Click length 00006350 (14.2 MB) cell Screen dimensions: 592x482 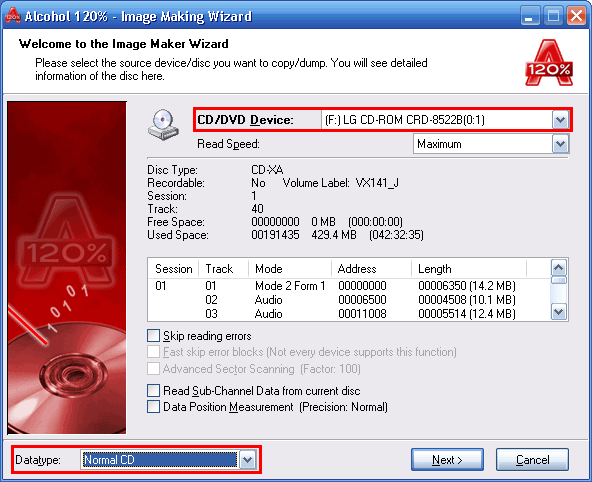click(467, 286)
